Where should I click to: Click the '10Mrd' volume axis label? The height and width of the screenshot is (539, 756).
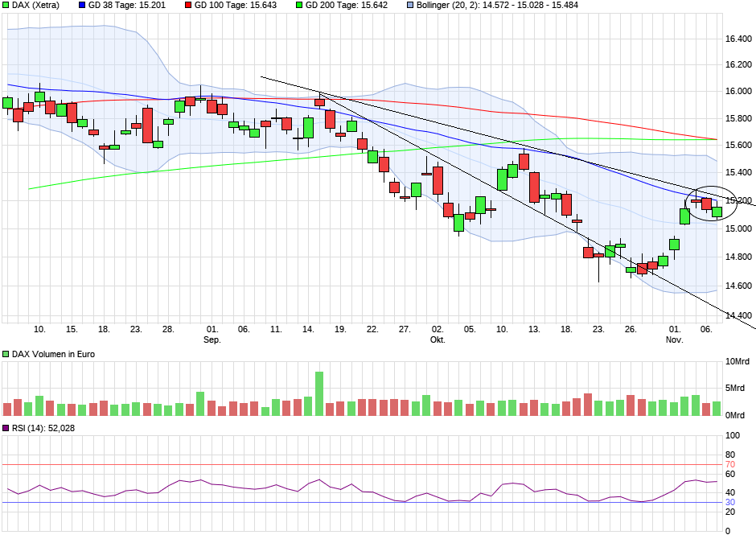pyautogui.click(x=738, y=361)
